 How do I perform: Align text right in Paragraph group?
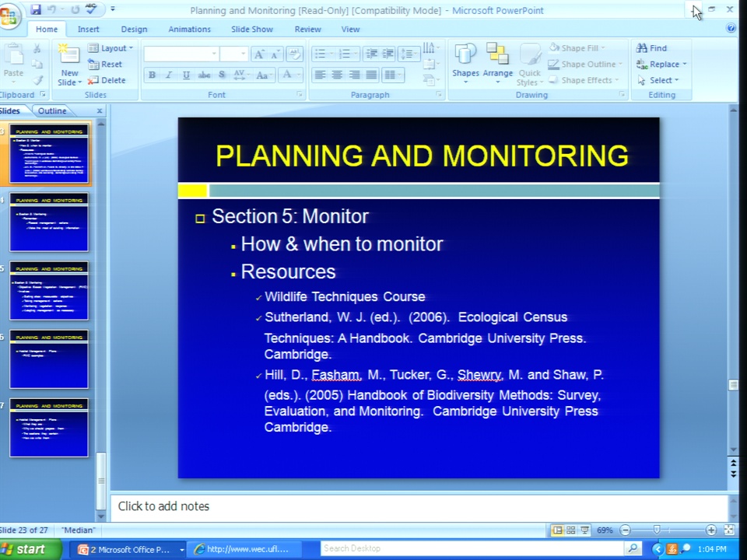coord(355,75)
